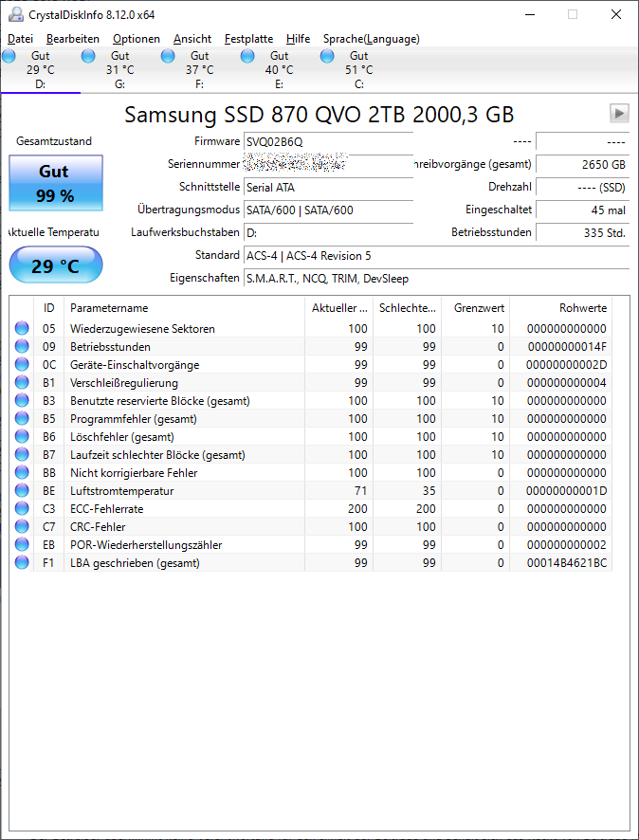Click the Betriebsstunden value 335 Std.
Viewport: 639px width, 840px height.
(x=583, y=233)
